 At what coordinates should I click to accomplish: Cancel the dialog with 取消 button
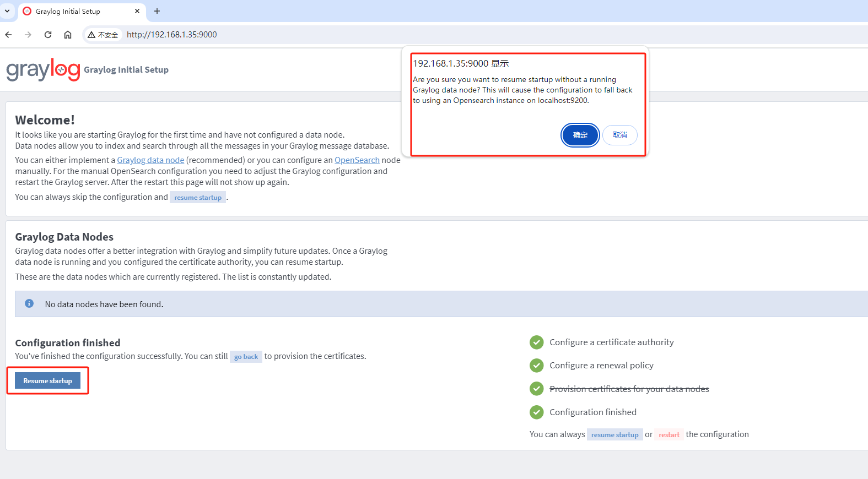click(x=620, y=135)
